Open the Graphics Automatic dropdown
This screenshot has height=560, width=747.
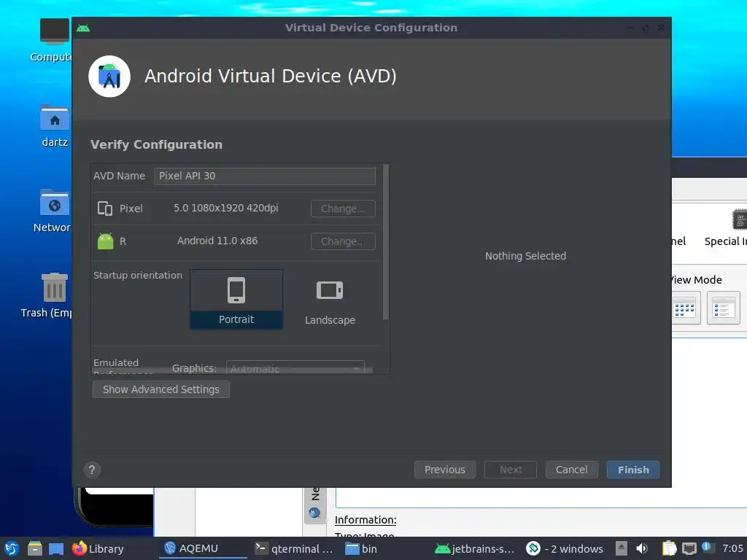pyautogui.click(x=295, y=368)
